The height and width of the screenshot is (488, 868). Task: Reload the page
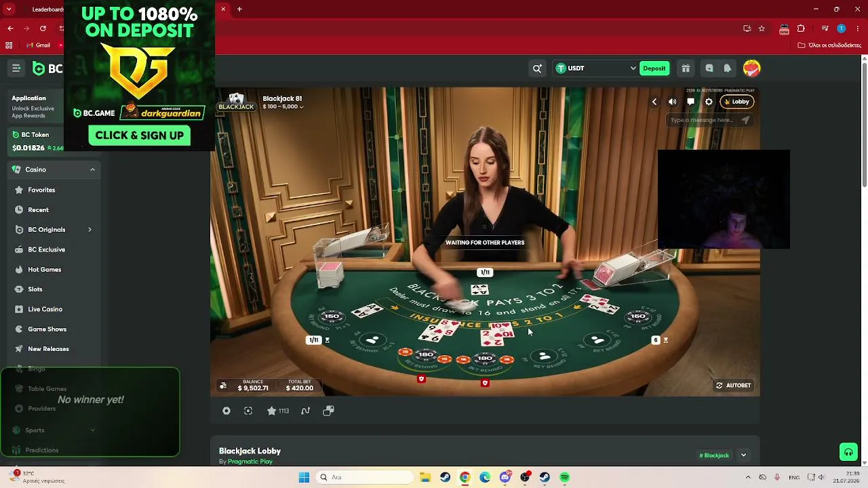point(43,28)
